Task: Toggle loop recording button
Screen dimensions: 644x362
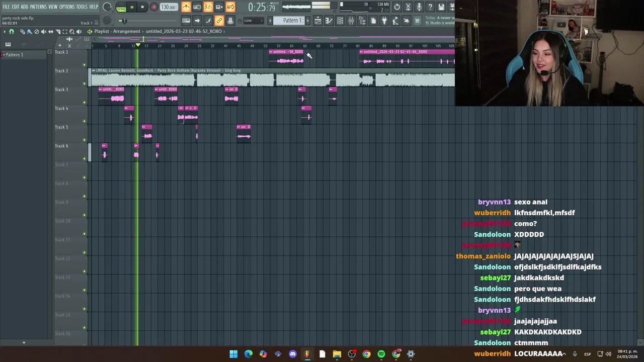Action: 230,7
